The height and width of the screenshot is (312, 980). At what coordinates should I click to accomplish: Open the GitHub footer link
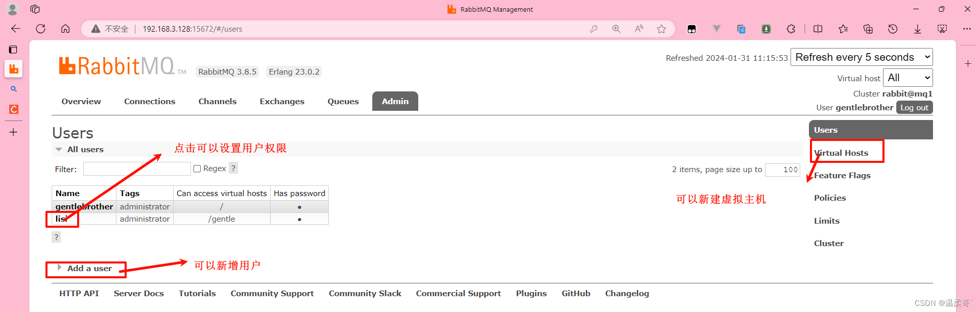[x=576, y=294]
